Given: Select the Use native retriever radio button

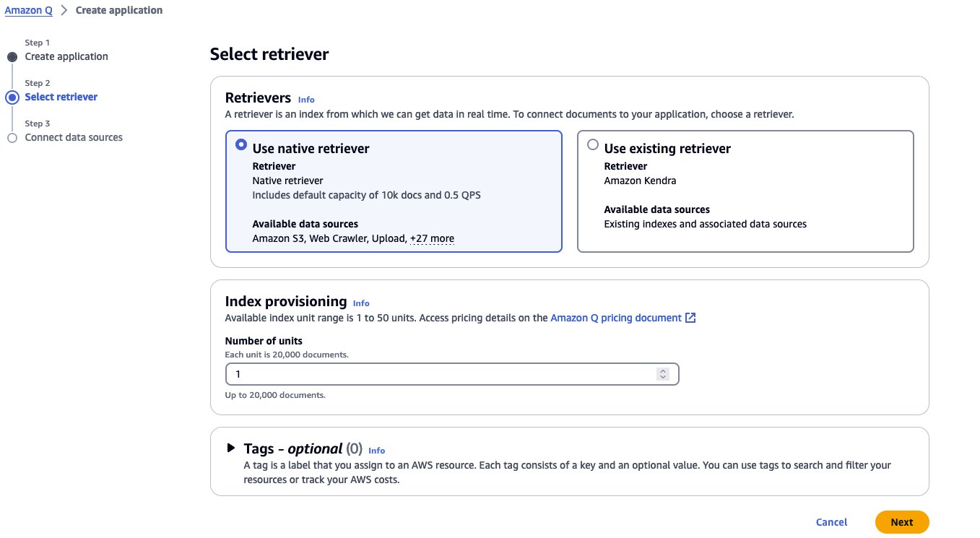Looking at the screenshot, I should [241, 144].
